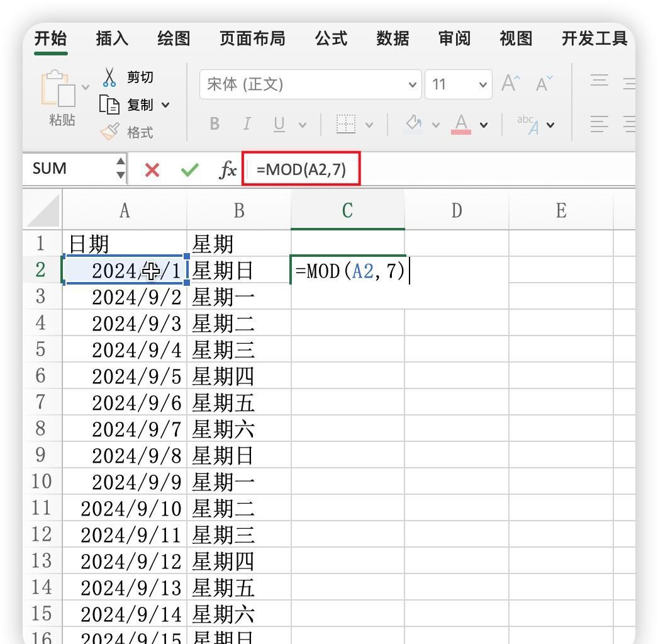Select column E header
The image size is (658, 644).
561,210
